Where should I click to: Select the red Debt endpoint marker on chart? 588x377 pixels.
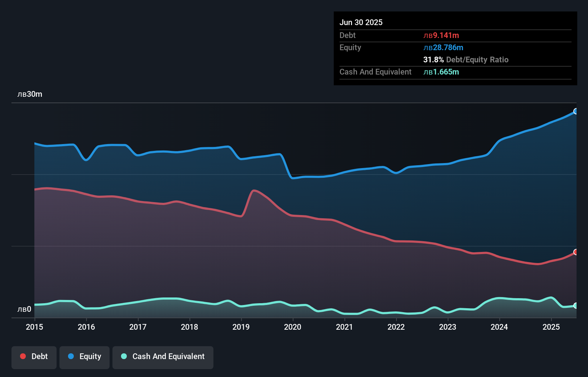(x=576, y=252)
